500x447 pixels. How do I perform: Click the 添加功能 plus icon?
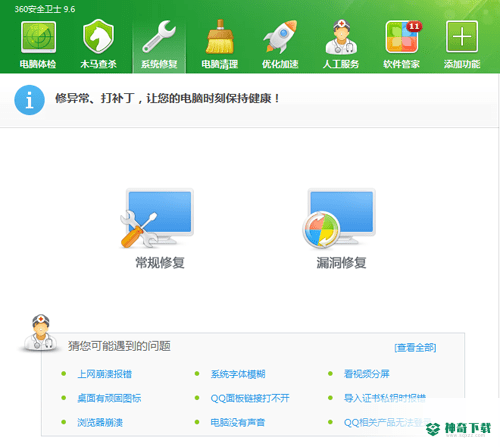pyautogui.click(x=462, y=37)
